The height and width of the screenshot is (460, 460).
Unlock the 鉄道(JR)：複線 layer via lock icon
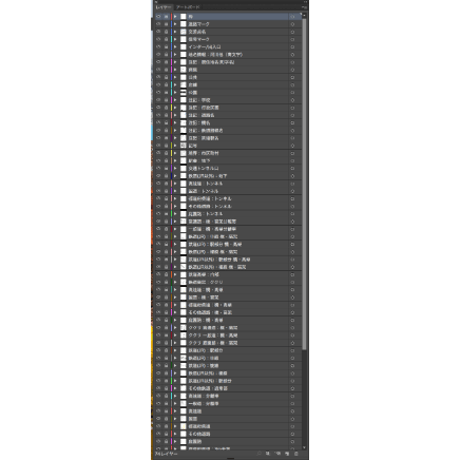tap(166, 366)
